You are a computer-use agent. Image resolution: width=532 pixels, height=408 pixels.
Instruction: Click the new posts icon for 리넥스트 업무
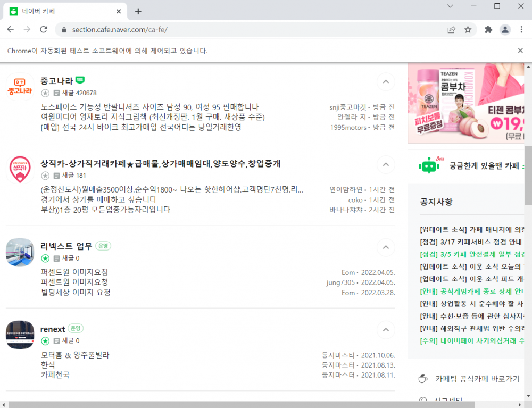point(57,259)
